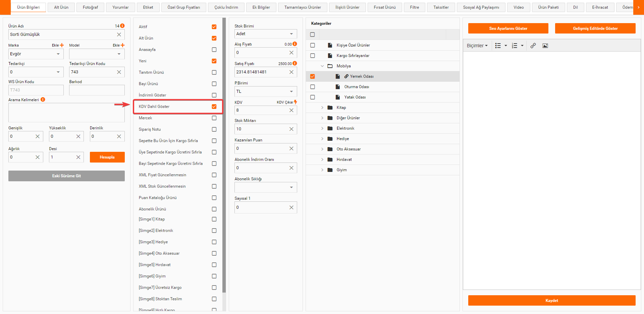This screenshot has height=314, width=644.
Task: Click the Hesapla button
Action: [x=107, y=157]
